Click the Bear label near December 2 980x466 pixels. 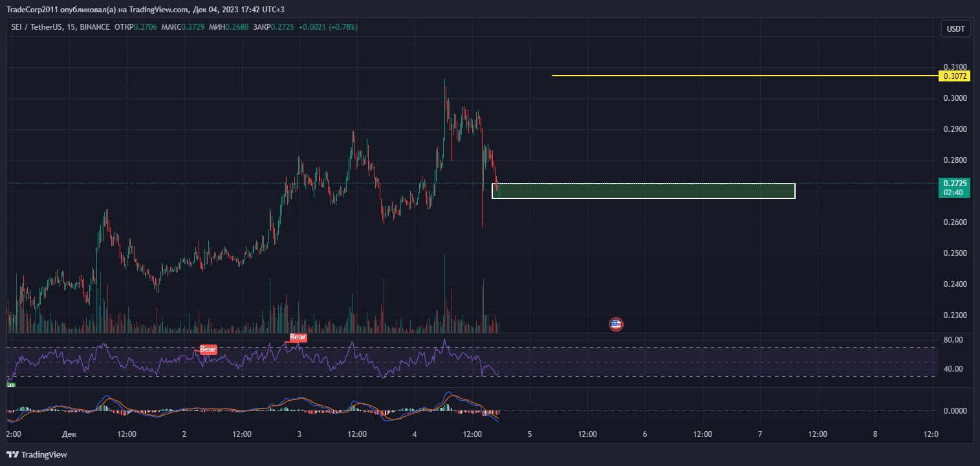(x=207, y=349)
